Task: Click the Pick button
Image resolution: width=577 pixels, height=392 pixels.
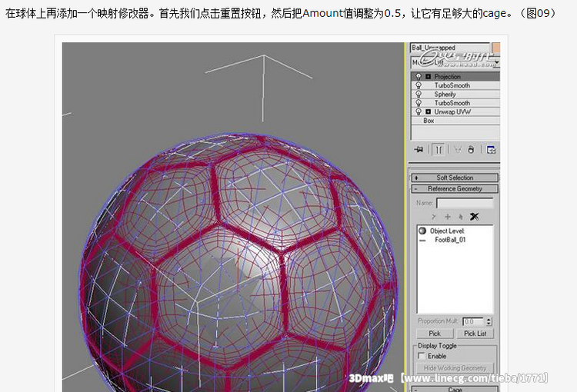Action: (x=435, y=334)
